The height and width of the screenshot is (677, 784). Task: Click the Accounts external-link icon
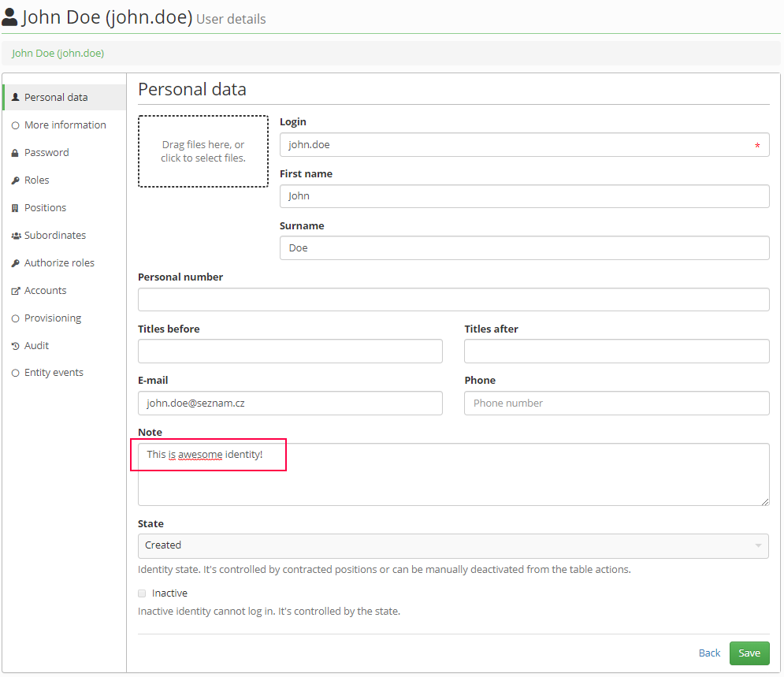[x=16, y=291]
